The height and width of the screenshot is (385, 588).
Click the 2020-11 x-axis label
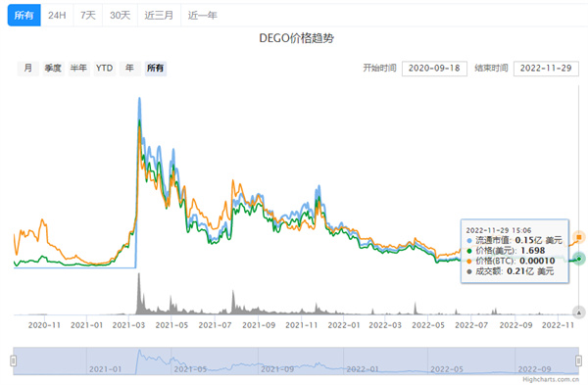tap(44, 325)
